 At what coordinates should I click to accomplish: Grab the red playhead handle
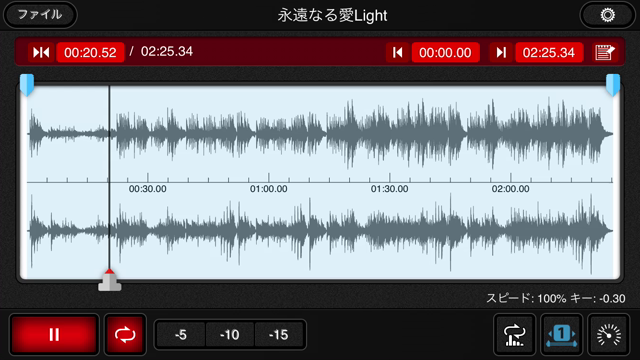coord(109,281)
